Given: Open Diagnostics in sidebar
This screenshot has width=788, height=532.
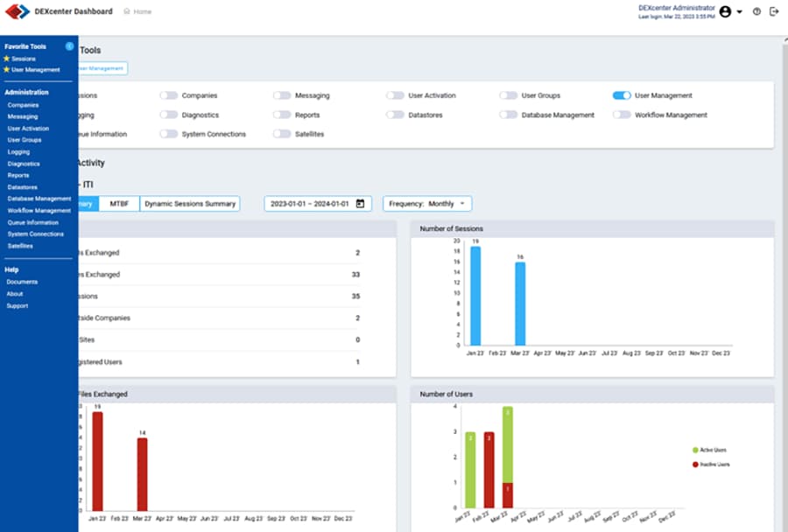Looking at the screenshot, I should coord(24,164).
